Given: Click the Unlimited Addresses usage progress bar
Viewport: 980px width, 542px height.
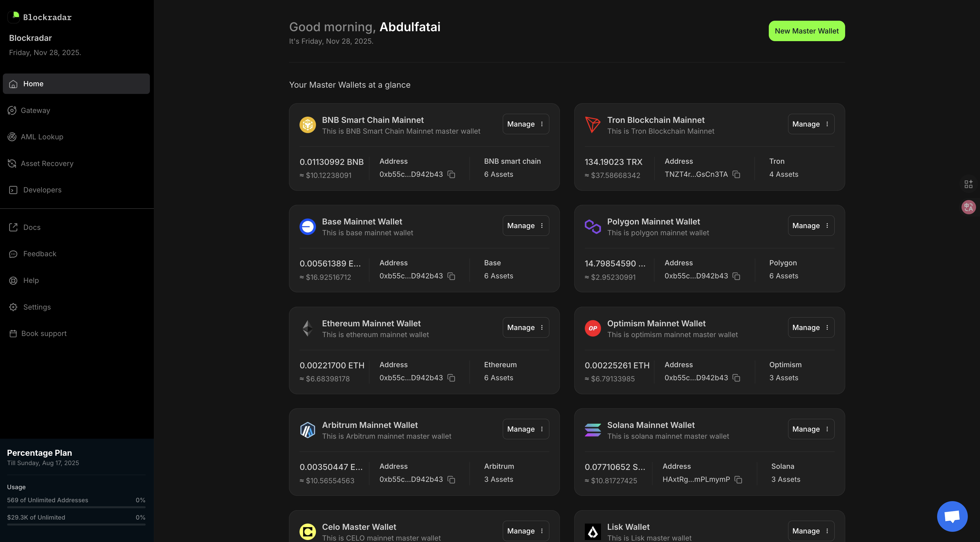Looking at the screenshot, I should point(76,507).
